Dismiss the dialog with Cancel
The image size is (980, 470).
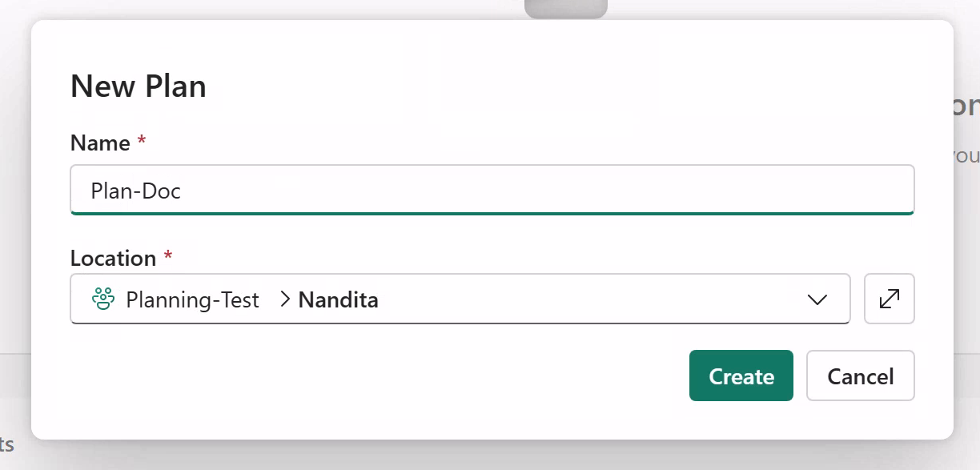tap(860, 376)
